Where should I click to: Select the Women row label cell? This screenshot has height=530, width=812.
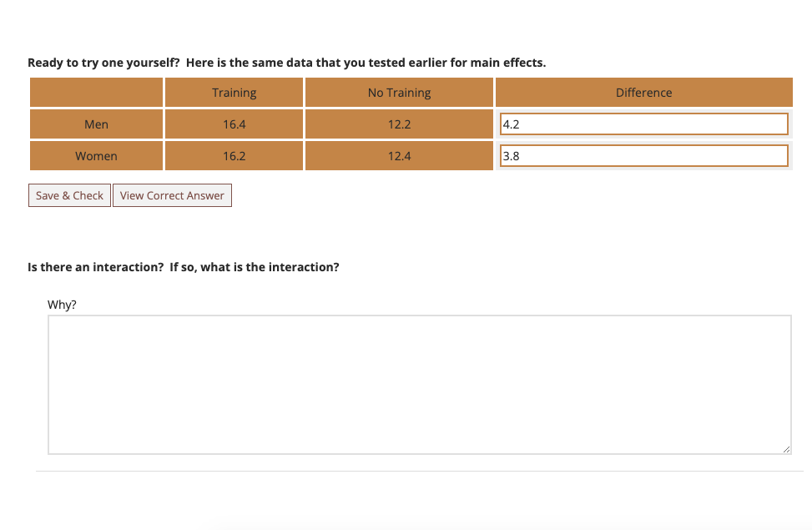[96, 155]
